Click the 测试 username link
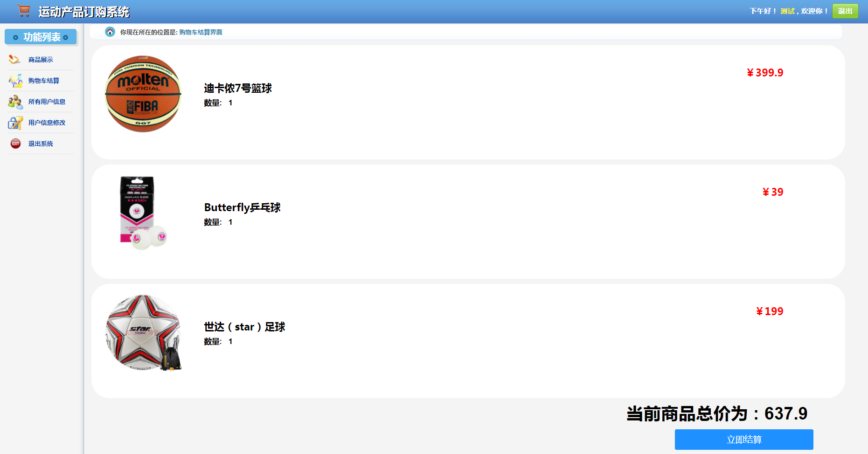Image resolution: width=868 pixels, height=454 pixels. pyautogui.click(x=787, y=11)
